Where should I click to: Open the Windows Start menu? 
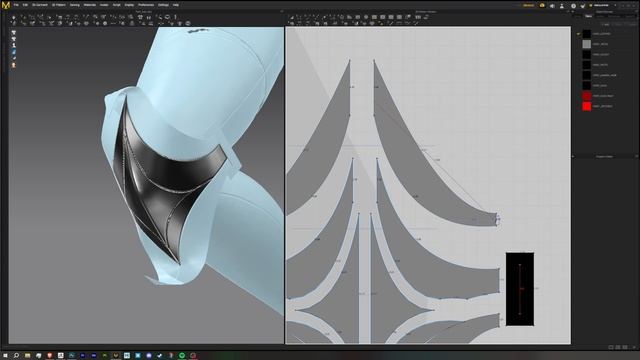click(5, 356)
